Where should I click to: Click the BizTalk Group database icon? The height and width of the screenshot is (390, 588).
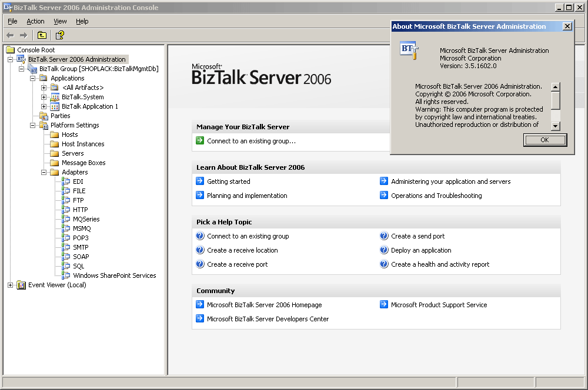pyautogui.click(x=32, y=69)
